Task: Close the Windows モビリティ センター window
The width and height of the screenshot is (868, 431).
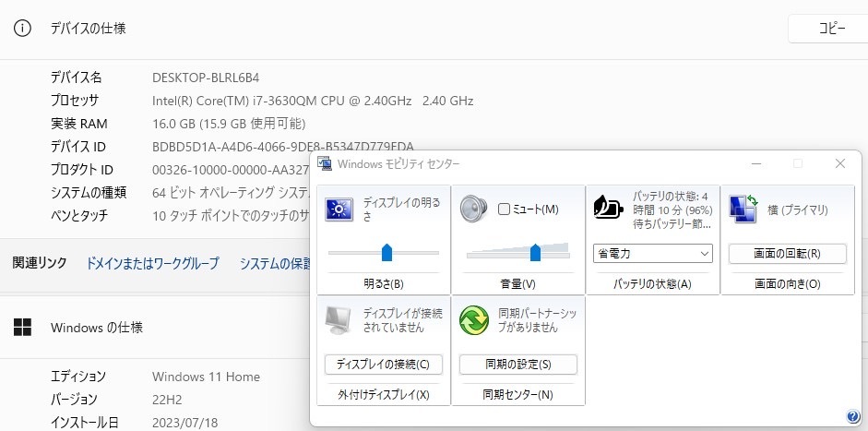Action: [x=839, y=163]
